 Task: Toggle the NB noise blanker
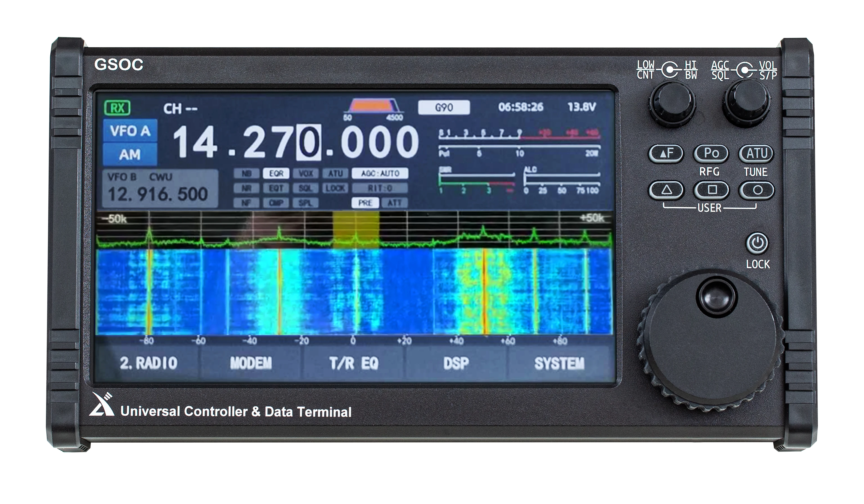[246, 174]
